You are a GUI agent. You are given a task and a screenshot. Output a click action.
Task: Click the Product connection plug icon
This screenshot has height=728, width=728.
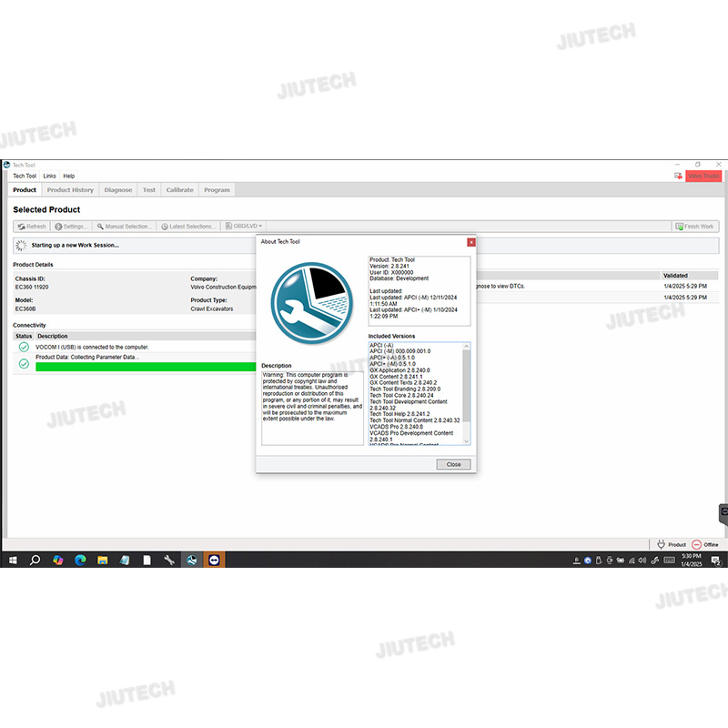click(x=662, y=544)
